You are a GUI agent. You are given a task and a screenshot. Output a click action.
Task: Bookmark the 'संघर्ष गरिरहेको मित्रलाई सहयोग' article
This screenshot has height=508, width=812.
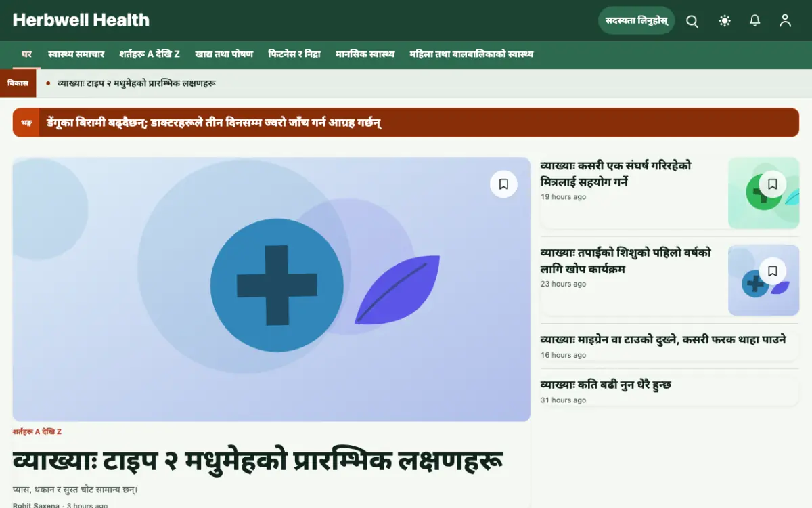point(773,184)
